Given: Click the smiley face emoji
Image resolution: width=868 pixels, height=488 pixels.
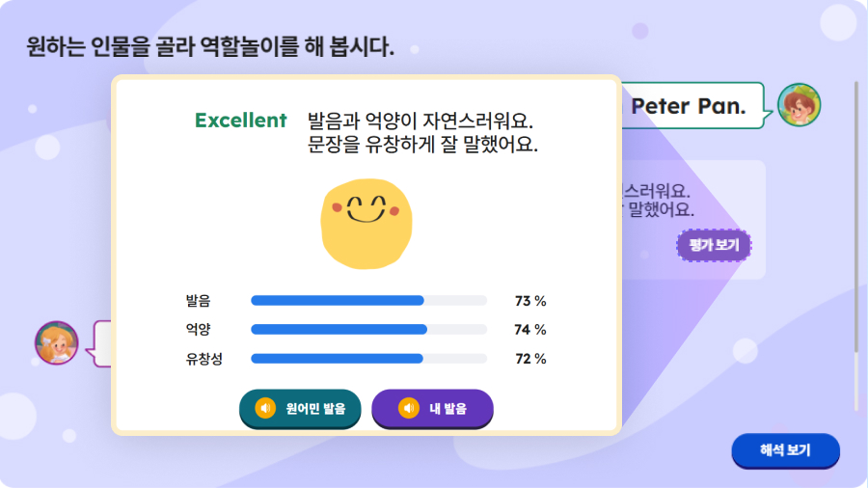Looking at the screenshot, I should (x=366, y=223).
